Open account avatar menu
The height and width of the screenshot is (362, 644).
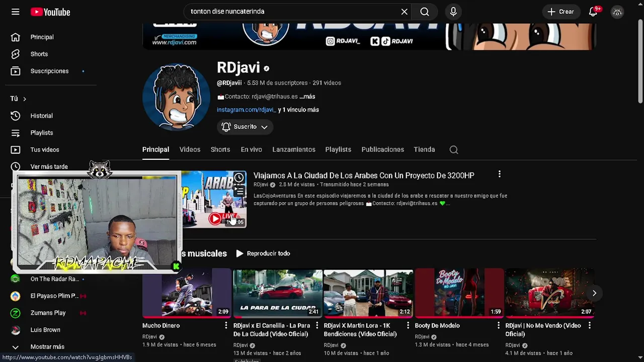pos(617,12)
